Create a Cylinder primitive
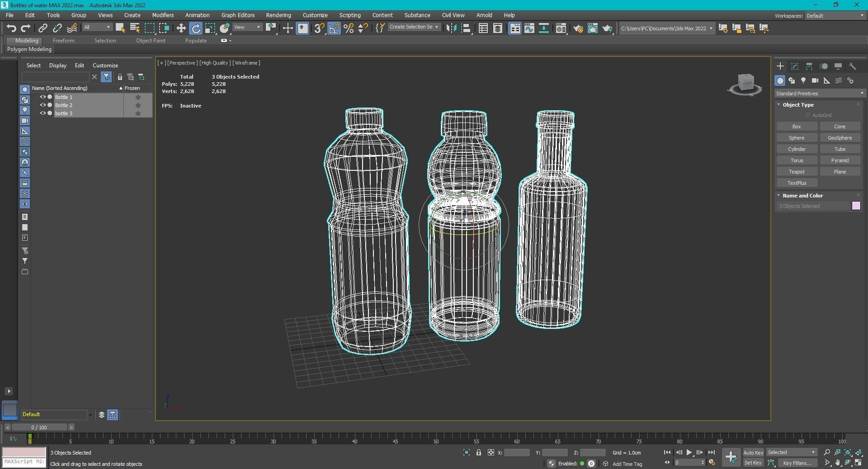The height and width of the screenshot is (469, 868). [796, 149]
